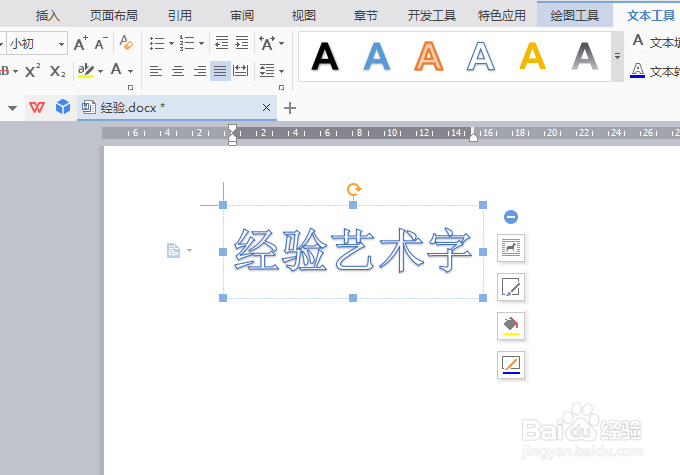Open the text outline option

point(655,71)
